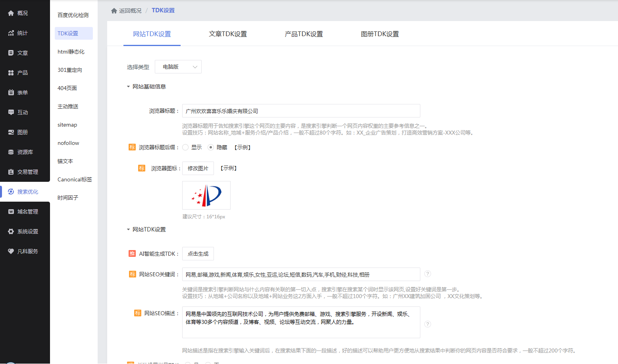This screenshot has height=364, width=618.
Task: Click the 系统设置 gear icon
Action: [x=11, y=231]
